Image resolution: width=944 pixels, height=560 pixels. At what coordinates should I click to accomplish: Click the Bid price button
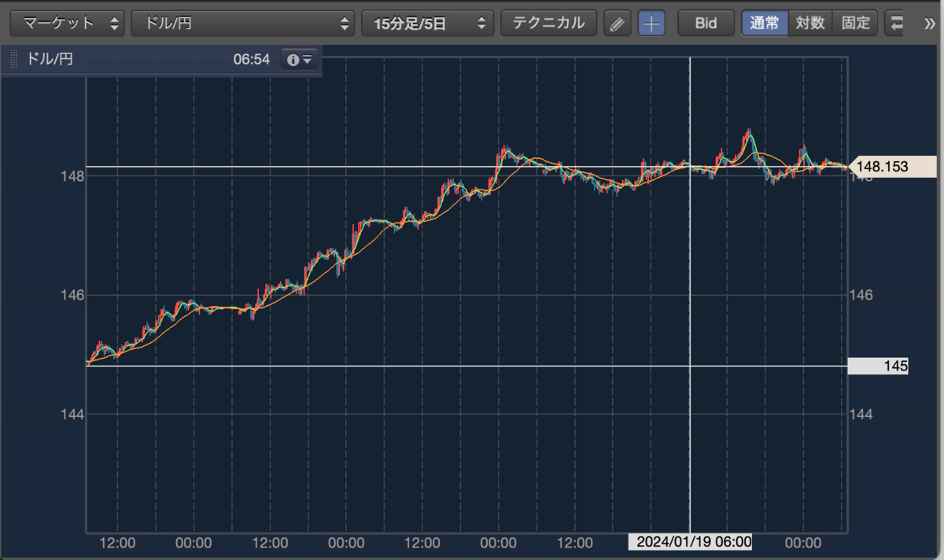click(706, 23)
